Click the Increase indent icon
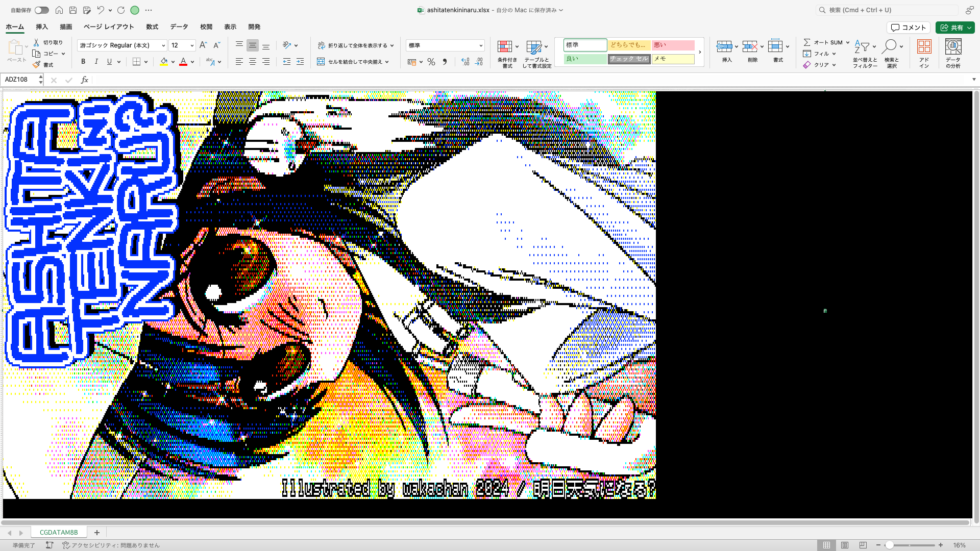 point(300,62)
